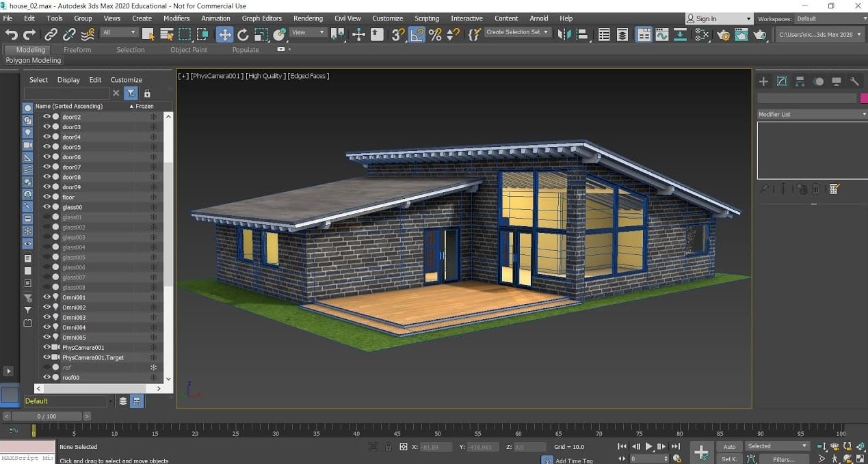Select the Move tool in main toolbar
The height and width of the screenshot is (464, 868).
pyautogui.click(x=224, y=34)
